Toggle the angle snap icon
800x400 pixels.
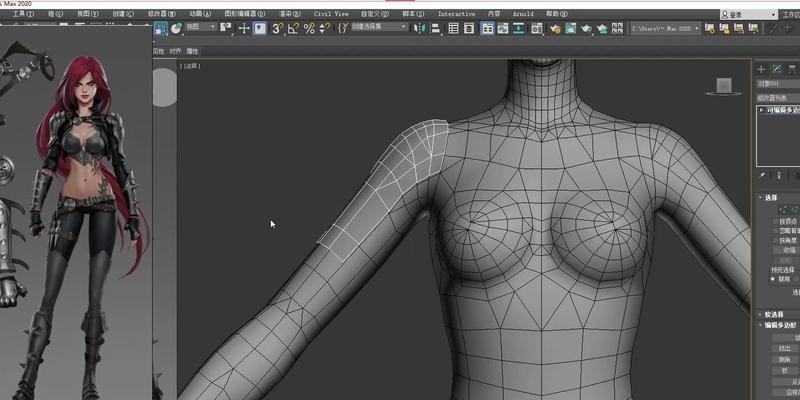(x=293, y=28)
